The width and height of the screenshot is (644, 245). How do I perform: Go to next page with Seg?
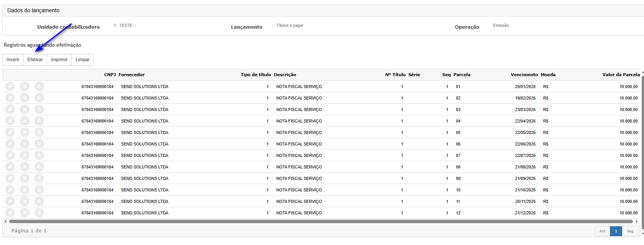pos(630,231)
